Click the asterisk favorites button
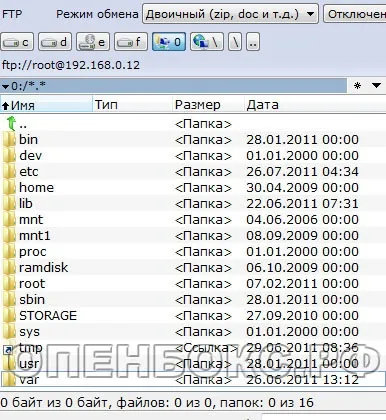Viewport: 386px width, 420px height. point(357,86)
